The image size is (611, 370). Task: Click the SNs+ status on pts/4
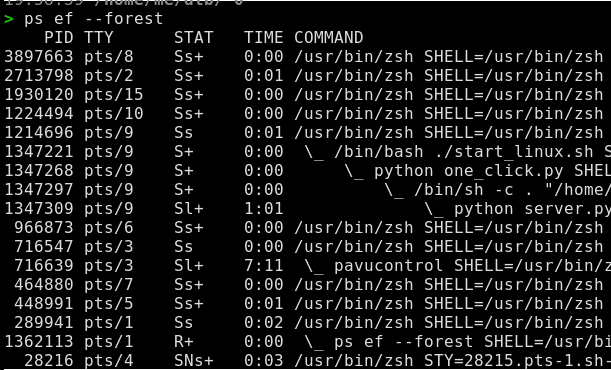click(194, 361)
